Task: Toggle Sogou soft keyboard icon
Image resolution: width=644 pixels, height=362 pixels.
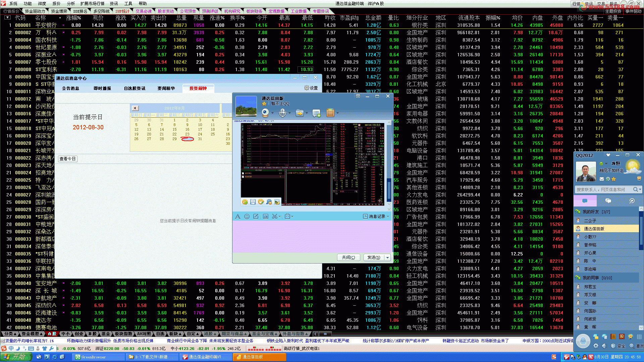Action: click(x=31, y=349)
